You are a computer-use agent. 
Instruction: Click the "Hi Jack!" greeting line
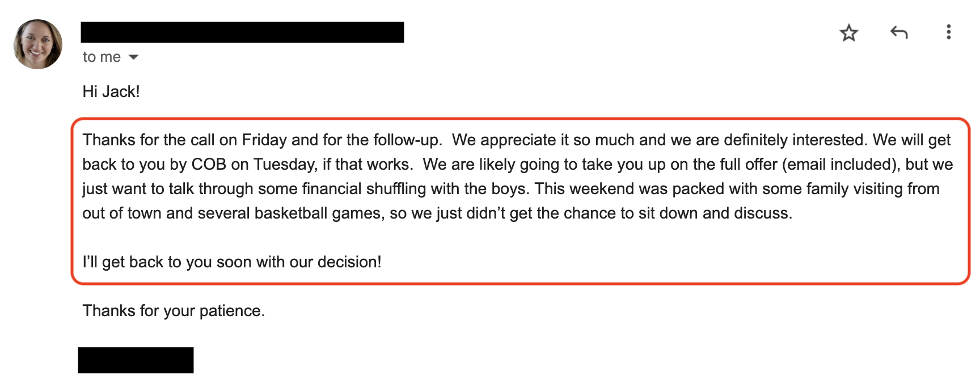tap(111, 92)
